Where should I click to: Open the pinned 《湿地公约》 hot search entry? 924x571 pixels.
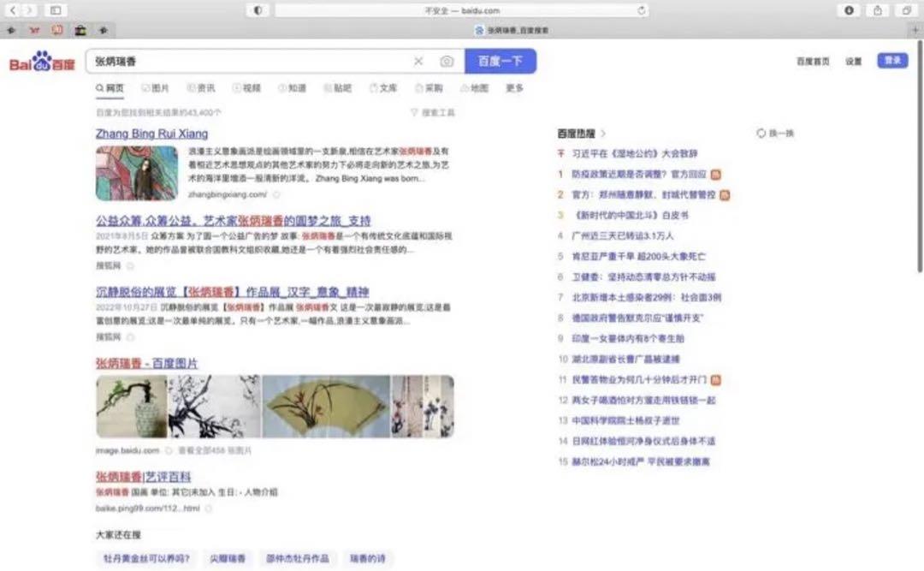[x=635, y=153]
